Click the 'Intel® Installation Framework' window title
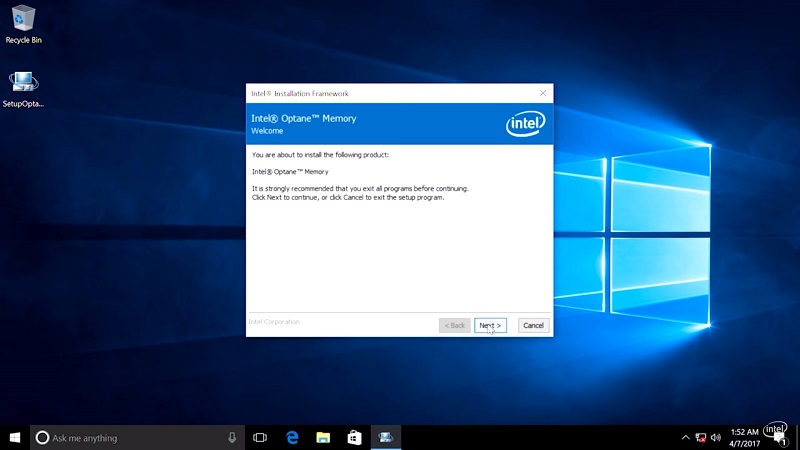This screenshot has width=800, height=450. [300, 93]
